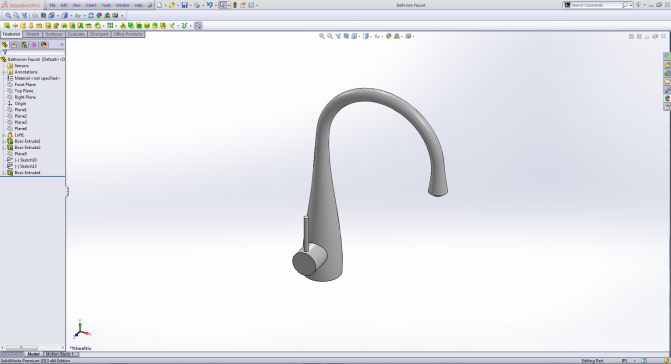The height and width of the screenshot is (364, 671).
Task: Click the Print icon
Action: pos(197,5)
